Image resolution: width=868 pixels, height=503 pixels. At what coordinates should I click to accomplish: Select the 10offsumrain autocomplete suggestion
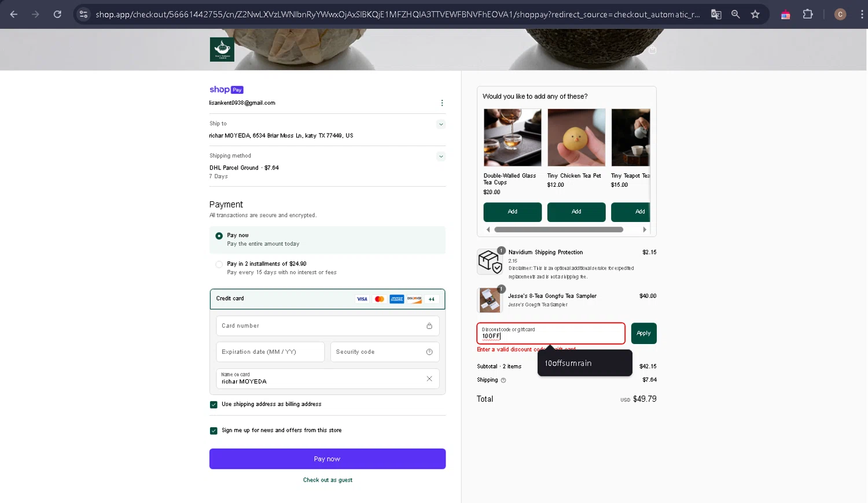click(x=584, y=363)
